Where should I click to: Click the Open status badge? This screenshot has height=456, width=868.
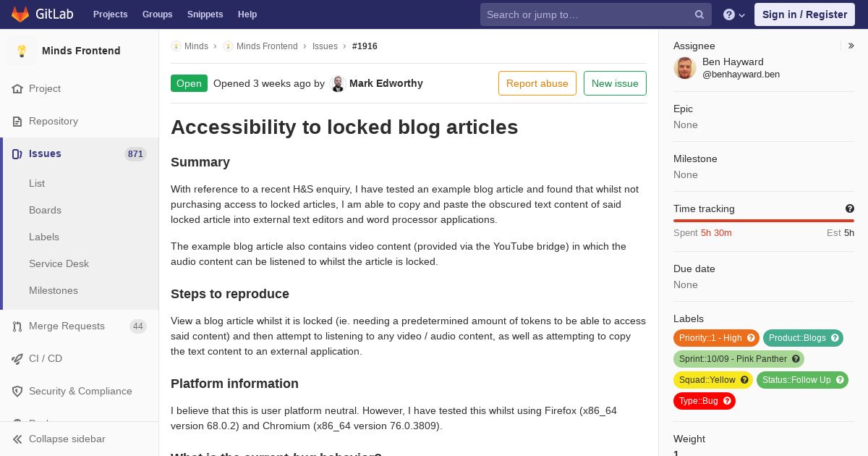189,83
